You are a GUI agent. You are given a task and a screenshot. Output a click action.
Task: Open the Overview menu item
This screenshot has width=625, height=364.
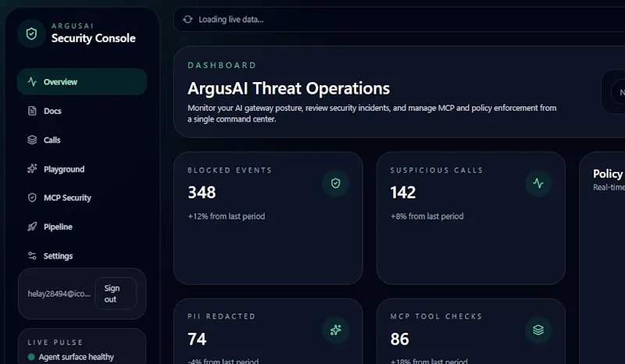(82, 82)
